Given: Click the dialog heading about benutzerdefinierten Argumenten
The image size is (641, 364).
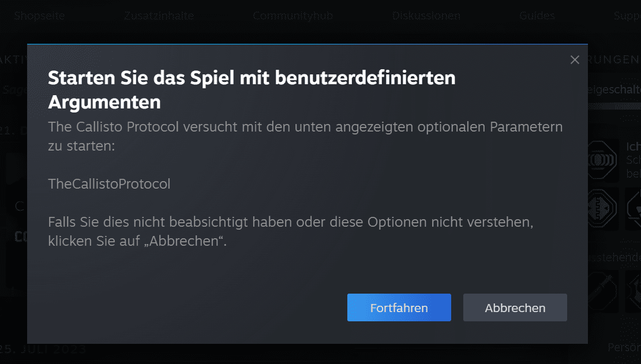Looking at the screenshot, I should (252, 90).
